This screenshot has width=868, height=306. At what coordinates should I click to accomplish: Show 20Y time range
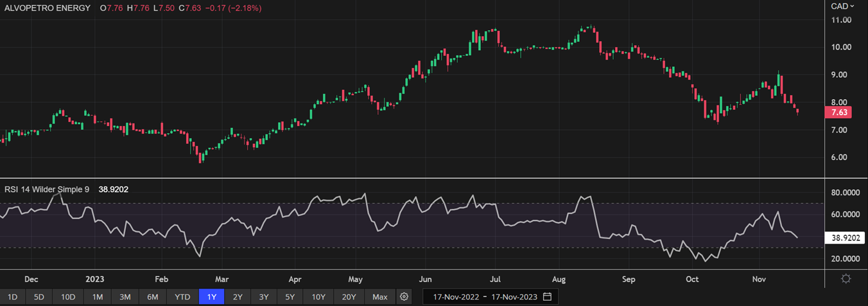point(349,297)
